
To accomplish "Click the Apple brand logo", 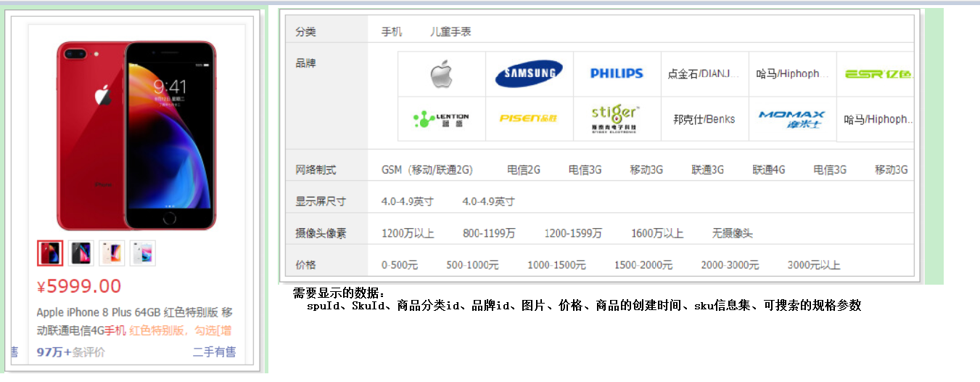I will click(x=441, y=74).
